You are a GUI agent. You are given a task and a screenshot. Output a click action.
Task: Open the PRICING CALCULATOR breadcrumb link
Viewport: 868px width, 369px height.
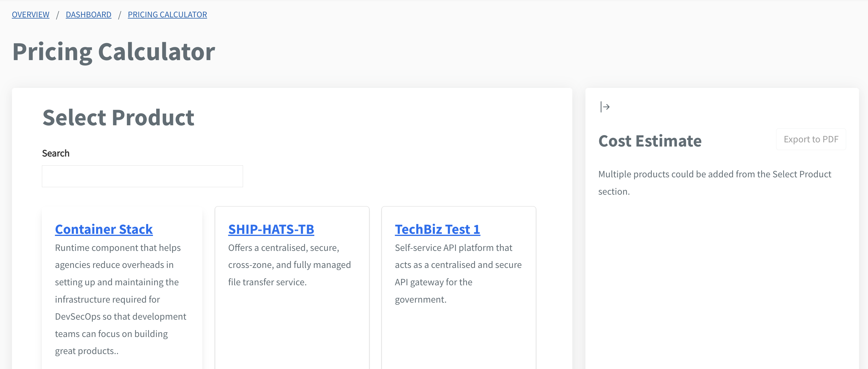pyautogui.click(x=167, y=14)
